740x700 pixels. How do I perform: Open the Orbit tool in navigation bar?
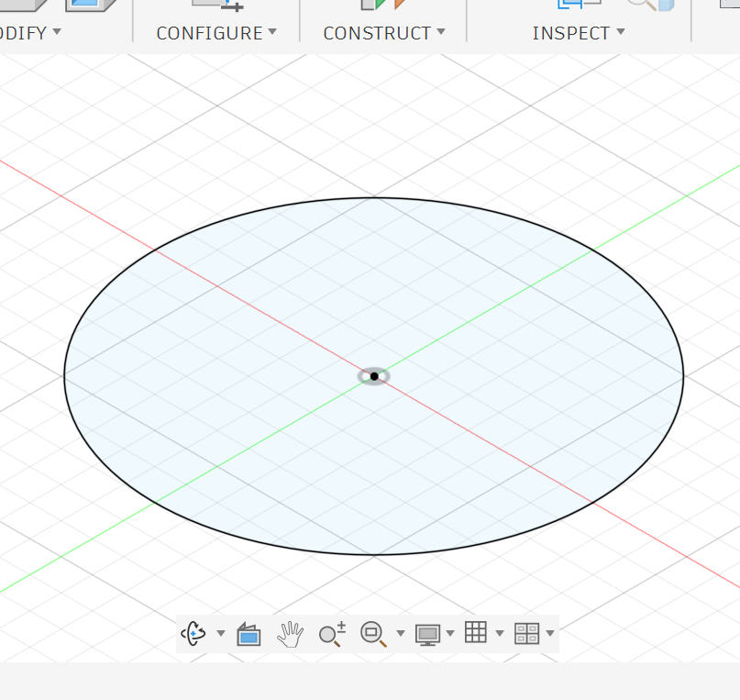tap(193, 633)
